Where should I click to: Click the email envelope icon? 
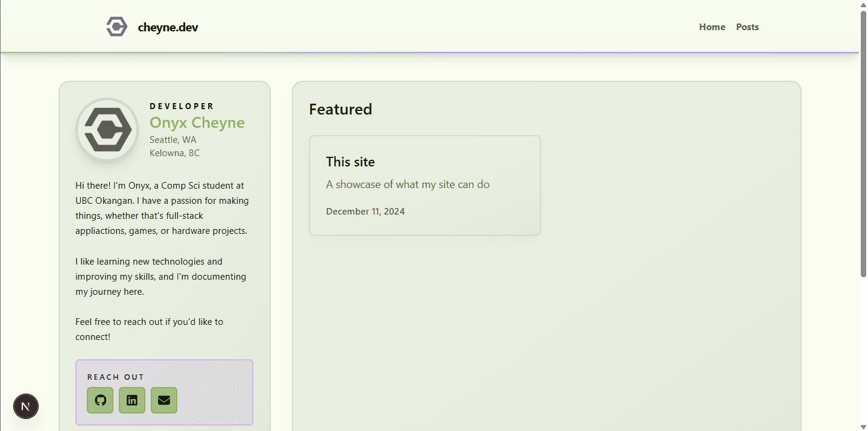tap(164, 400)
